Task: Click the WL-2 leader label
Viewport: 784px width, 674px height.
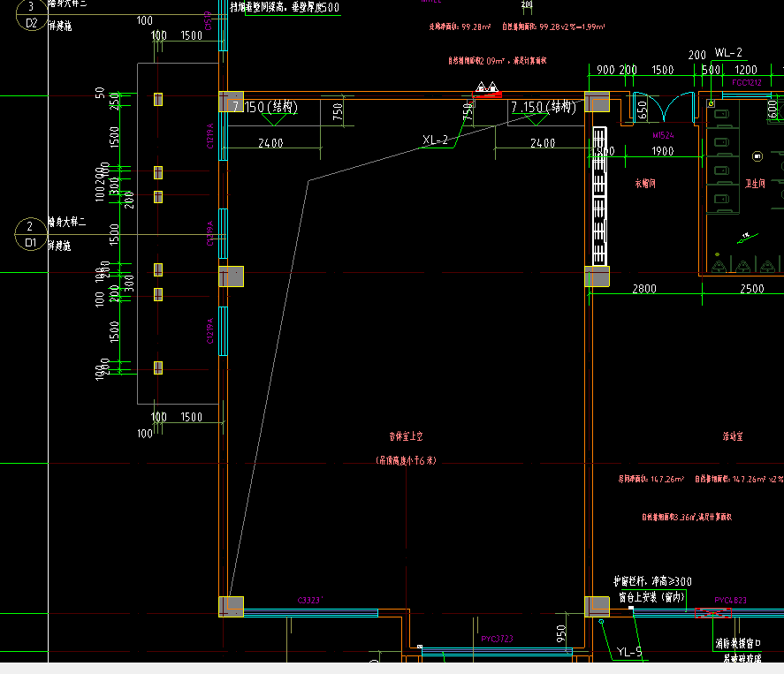Action: click(728, 52)
